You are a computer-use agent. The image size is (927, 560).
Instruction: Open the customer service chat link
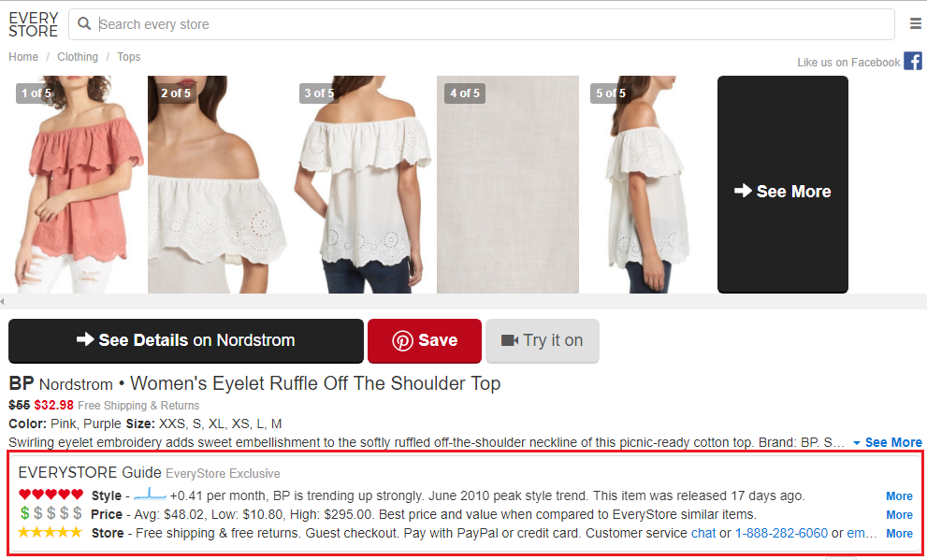702,534
